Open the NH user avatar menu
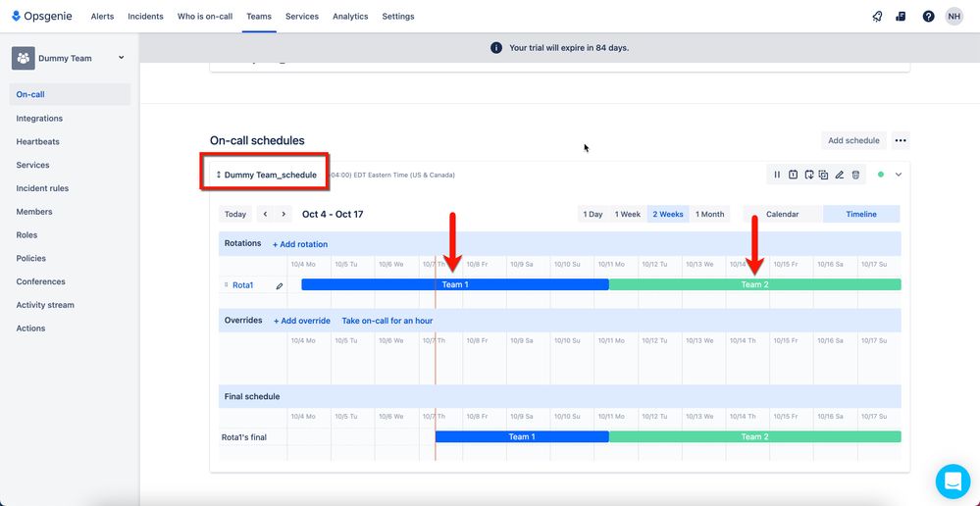The image size is (980, 506). pos(954,17)
